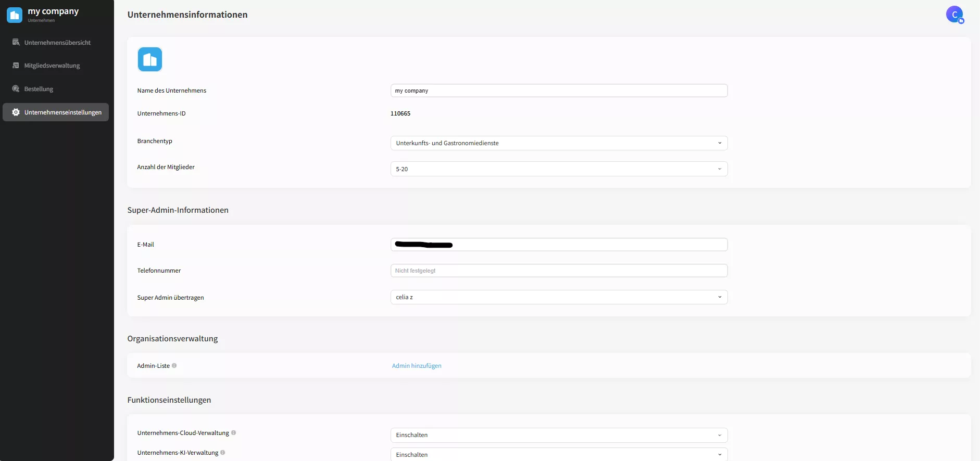Click the my company name in sidebar header

click(x=53, y=11)
